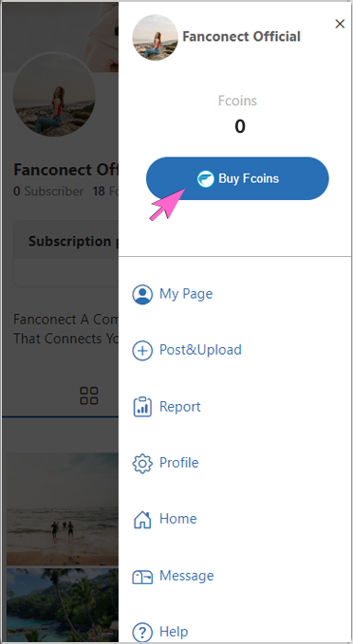Click the Post&Upload plus circle icon
The height and width of the screenshot is (644, 353).
142,351
